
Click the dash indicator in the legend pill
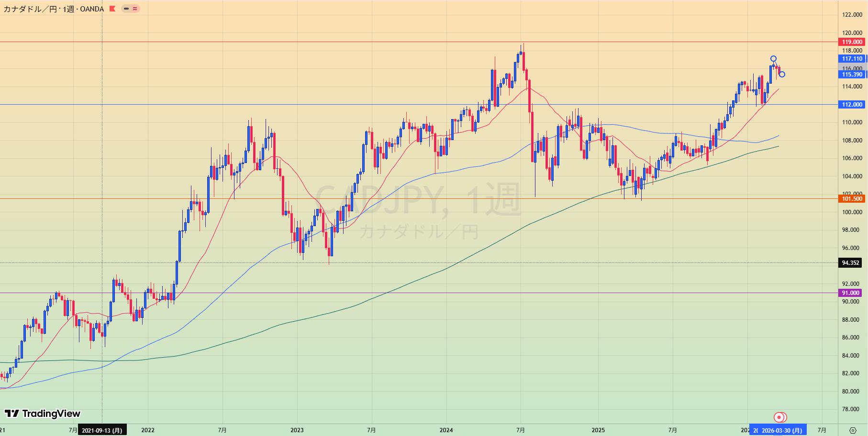[126, 9]
